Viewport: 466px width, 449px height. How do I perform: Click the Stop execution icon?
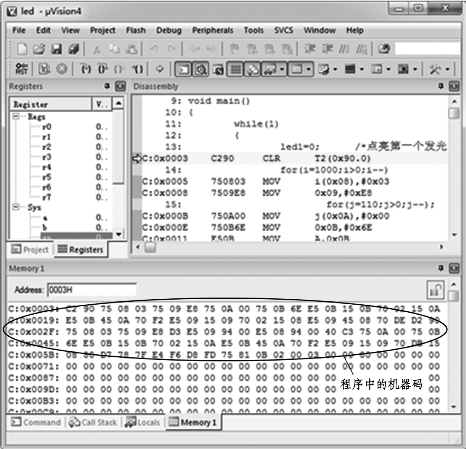(62, 69)
